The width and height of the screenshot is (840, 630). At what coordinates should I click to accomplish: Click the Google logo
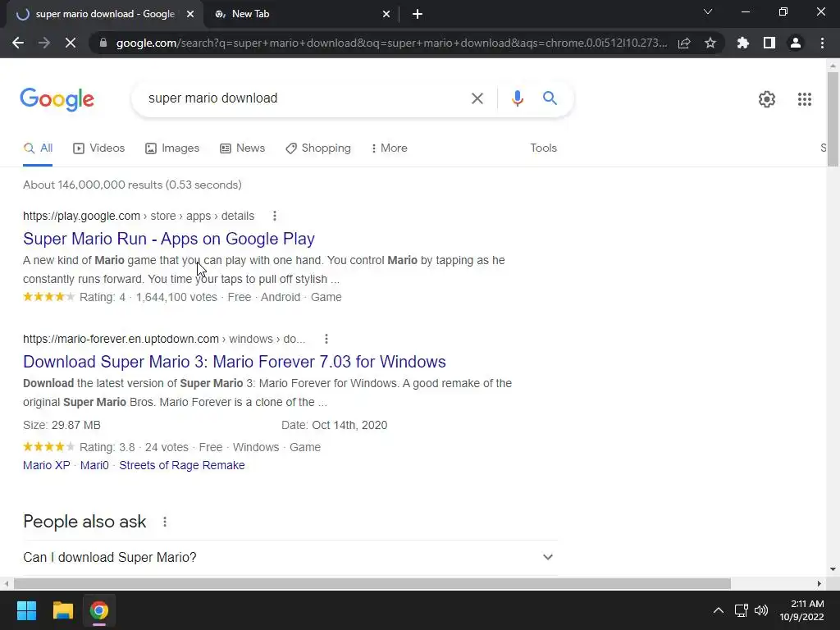pyautogui.click(x=57, y=99)
